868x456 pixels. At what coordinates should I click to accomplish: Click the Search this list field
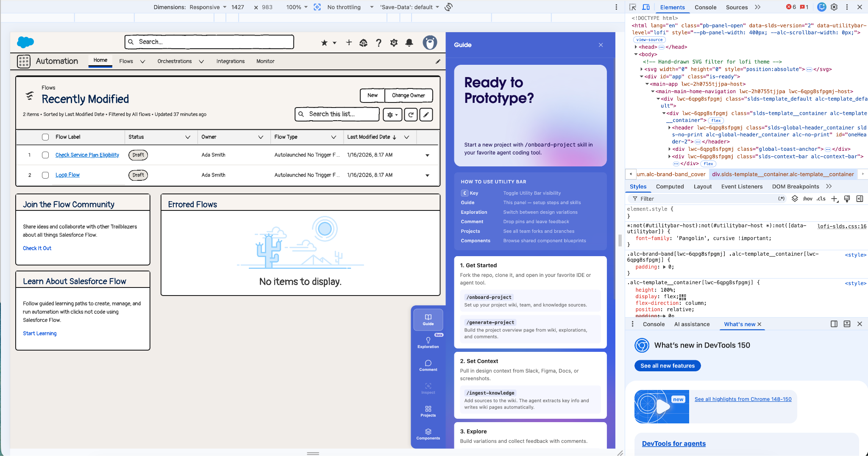click(337, 114)
